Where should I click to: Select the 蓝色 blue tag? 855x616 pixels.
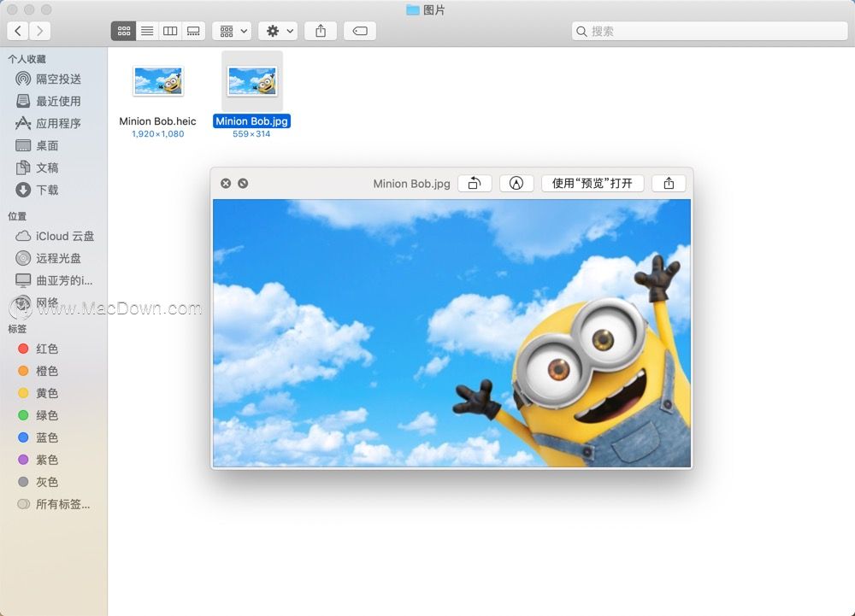point(53,437)
